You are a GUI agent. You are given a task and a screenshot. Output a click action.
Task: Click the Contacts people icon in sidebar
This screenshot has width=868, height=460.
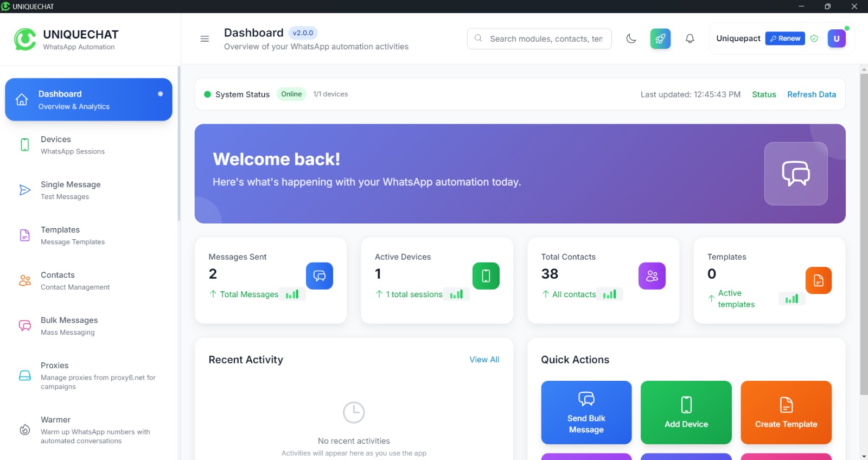pyautogui.click(x=25, y=280)
